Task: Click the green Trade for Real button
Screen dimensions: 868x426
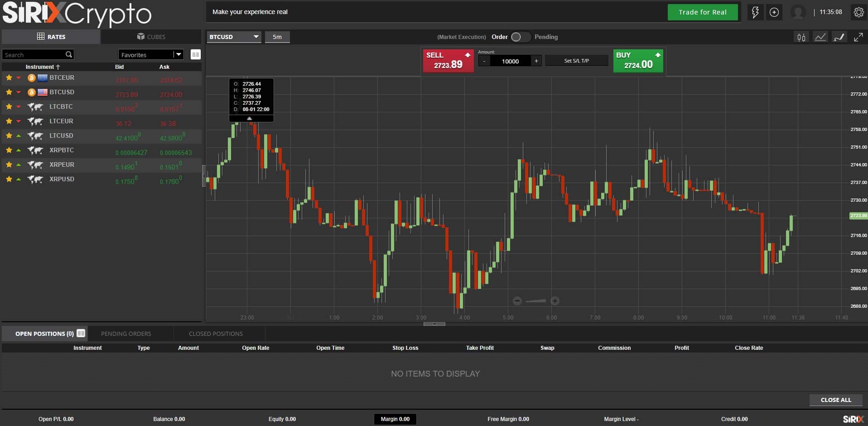Action: (x=702, y=12)
